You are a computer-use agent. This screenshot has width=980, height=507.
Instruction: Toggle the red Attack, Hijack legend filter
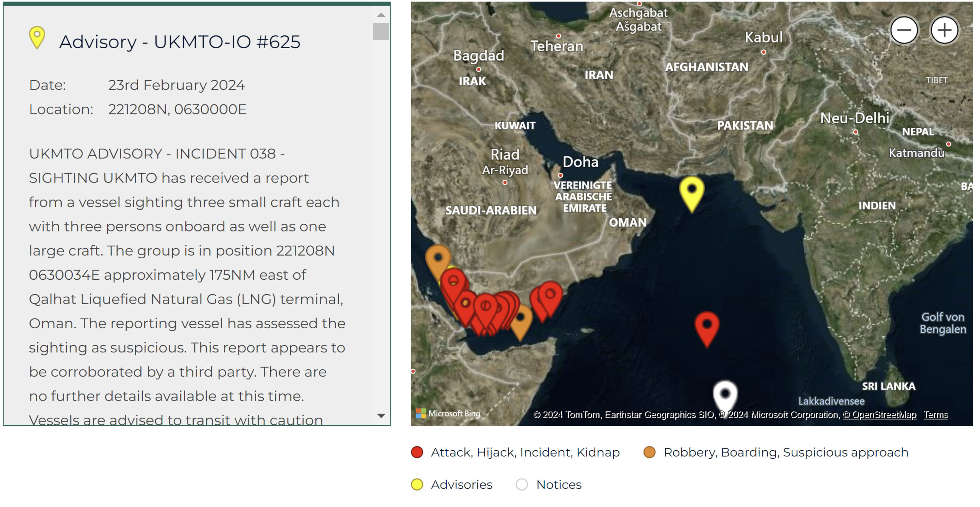417,452
